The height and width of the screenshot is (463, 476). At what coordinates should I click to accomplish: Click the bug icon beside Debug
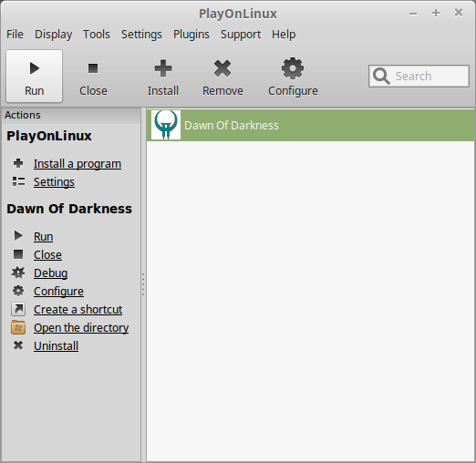18,273
